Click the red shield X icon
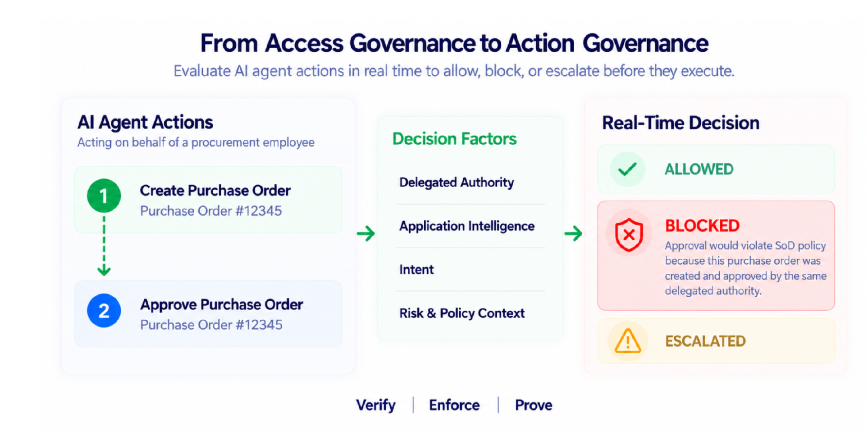 pos(629,235)
